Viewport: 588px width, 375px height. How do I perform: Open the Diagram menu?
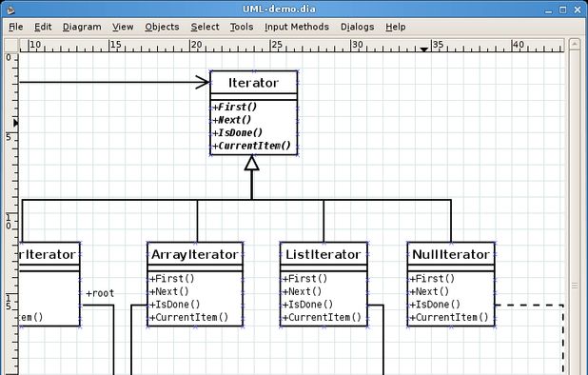point(82,27)
